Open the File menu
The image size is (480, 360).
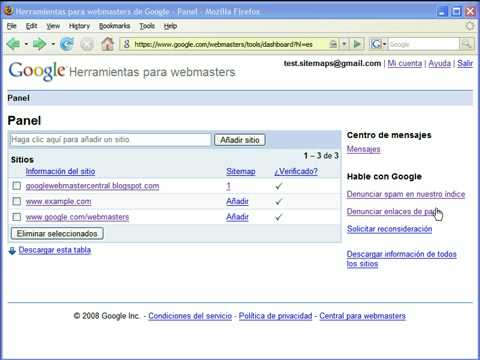coord(11,26)
